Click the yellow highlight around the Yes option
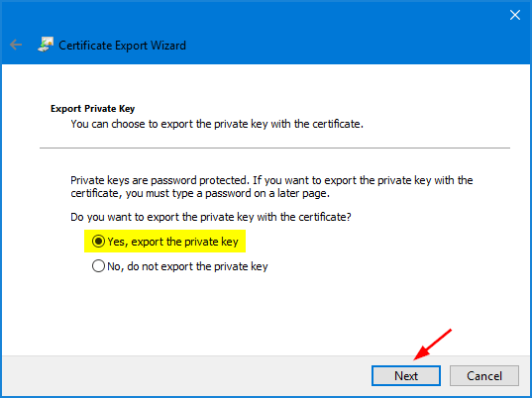Screen dimensions: 532x398 [164, 242]
